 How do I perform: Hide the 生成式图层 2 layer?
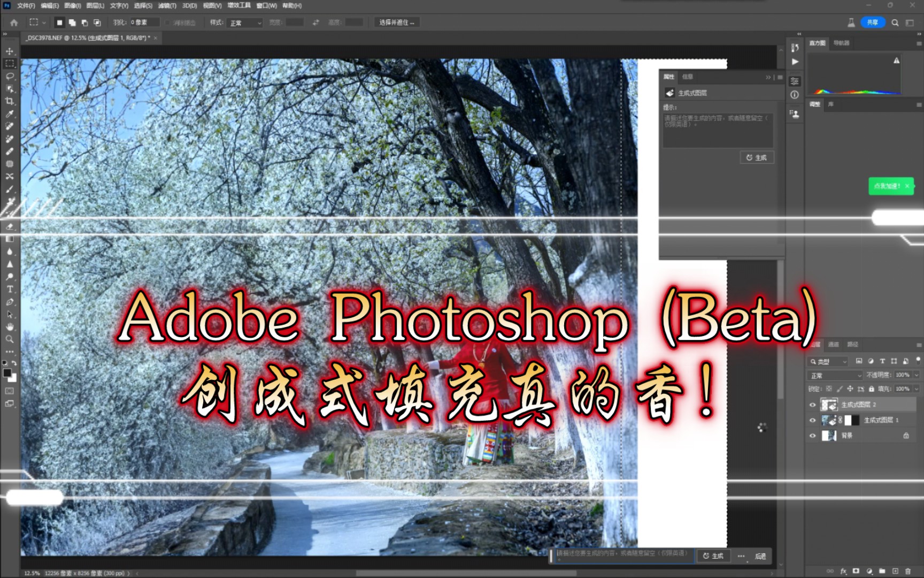(x=813, y=405)
